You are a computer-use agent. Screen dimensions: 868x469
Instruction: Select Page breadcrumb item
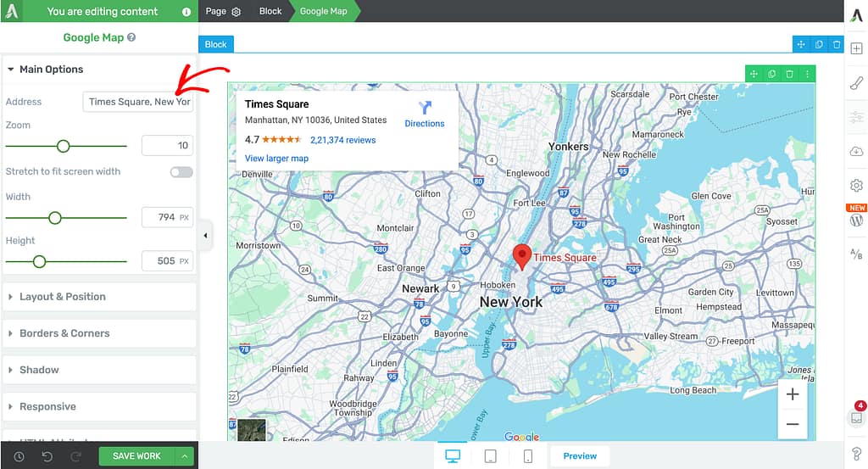coord(216,11)
